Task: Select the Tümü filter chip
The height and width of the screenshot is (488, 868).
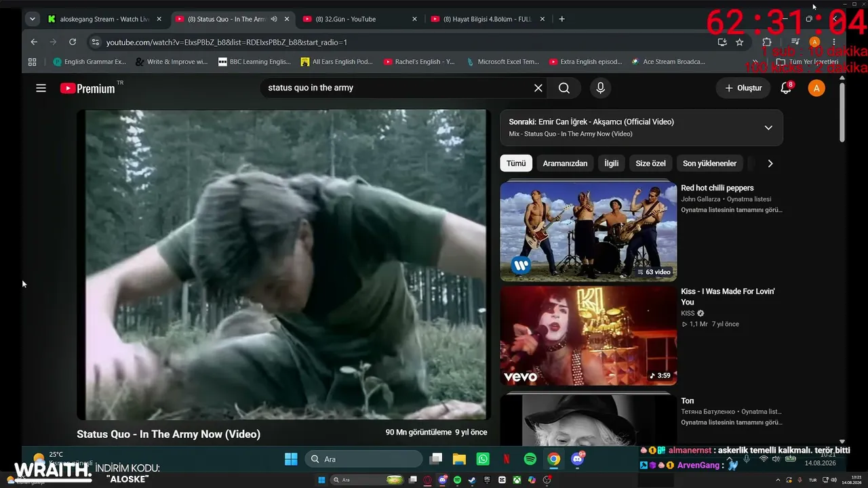Action: [516, 163]
